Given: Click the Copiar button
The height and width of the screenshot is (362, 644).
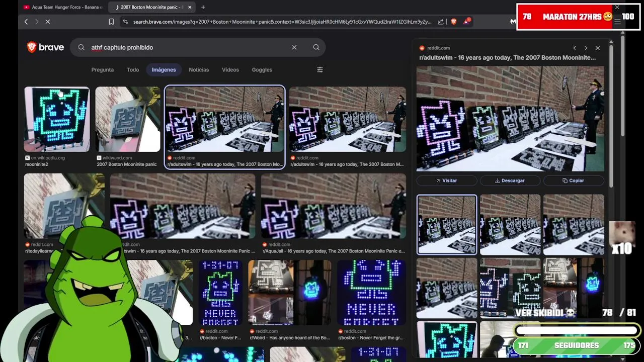Looking at the screenshot, I should click(574, 180).
